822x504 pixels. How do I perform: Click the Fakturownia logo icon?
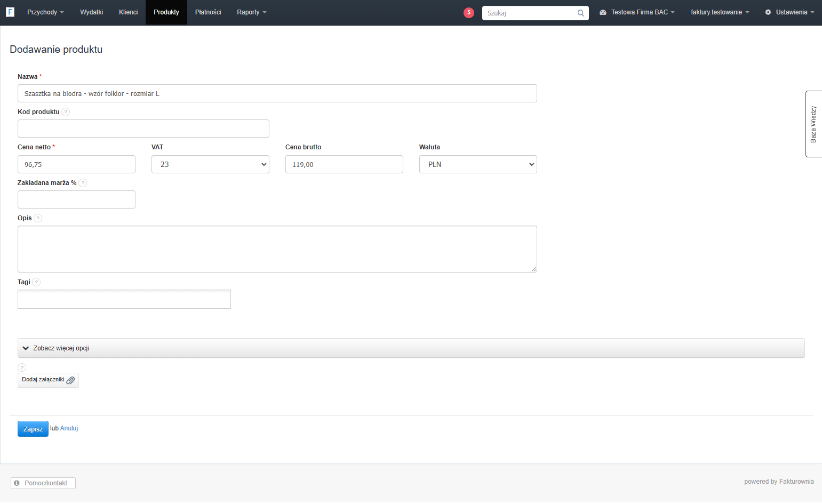point(10,12)
